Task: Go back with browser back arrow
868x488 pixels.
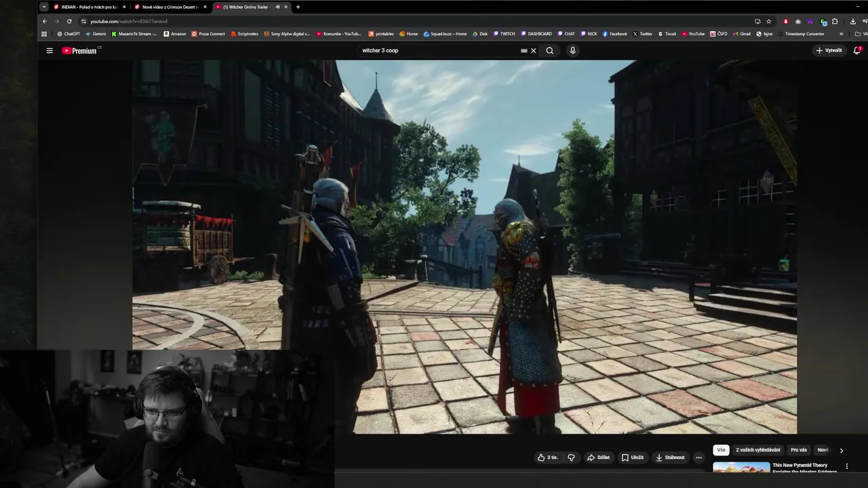Action: point(45,21)
